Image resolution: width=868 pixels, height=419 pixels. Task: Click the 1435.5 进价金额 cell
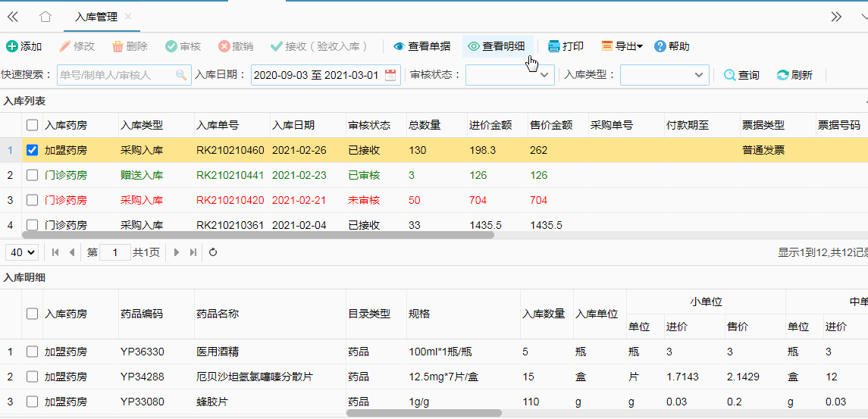(x=485, y=225)
